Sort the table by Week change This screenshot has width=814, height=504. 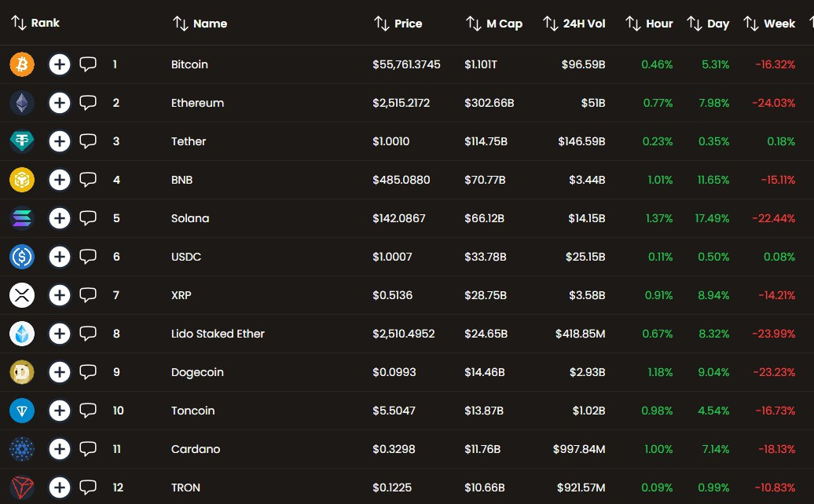(x=769, y=24)
